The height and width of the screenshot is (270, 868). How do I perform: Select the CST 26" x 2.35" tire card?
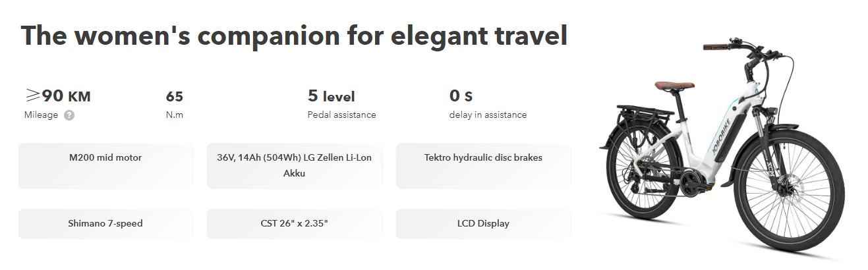(x=294, y=224)
